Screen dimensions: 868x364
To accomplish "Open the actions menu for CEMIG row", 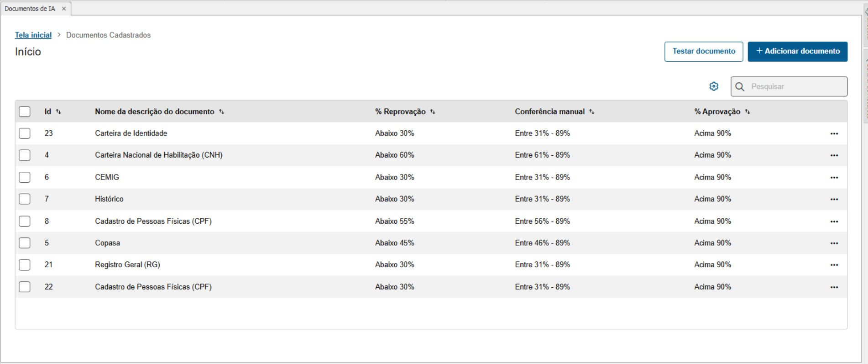I will (834, 178).
